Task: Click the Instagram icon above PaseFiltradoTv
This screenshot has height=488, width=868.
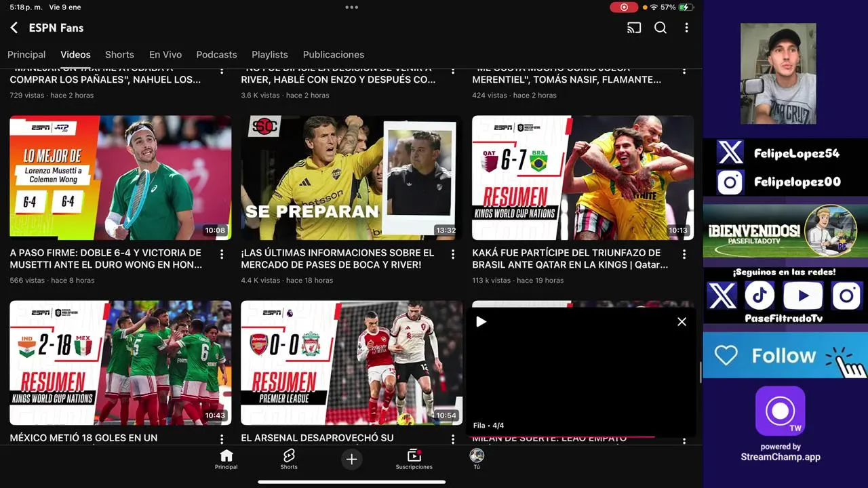Action: coord(846,296)
